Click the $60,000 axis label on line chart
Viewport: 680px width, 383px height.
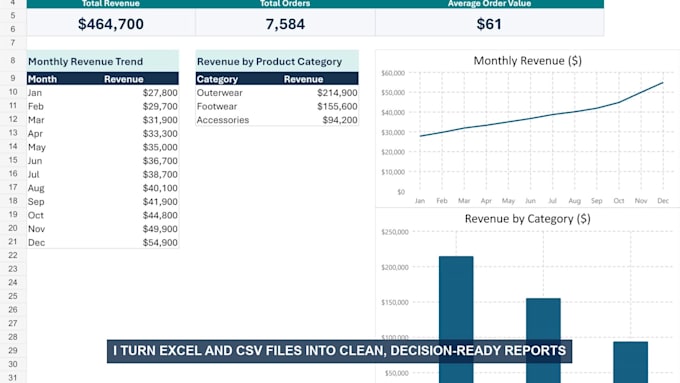(x=393, y=73)
